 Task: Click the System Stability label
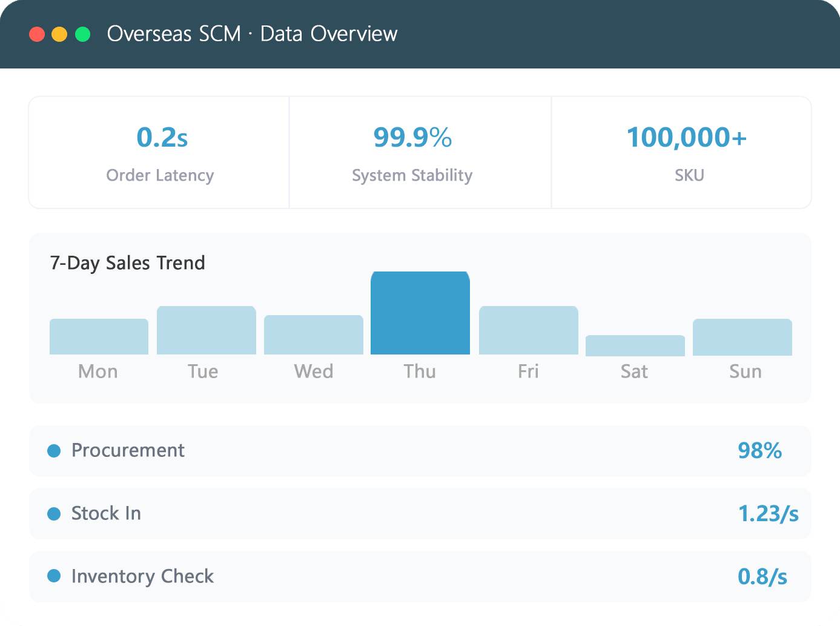[x=412, y=176]
